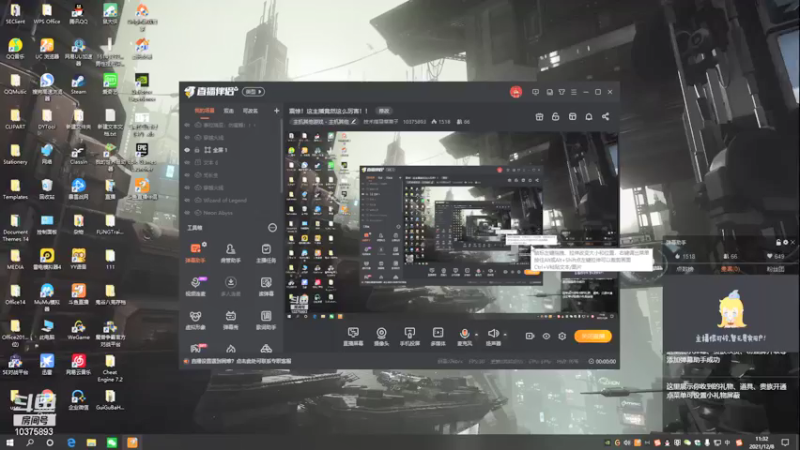Open Microsoft Edge from taskbar
Viewport: 800px width, 450px height.
(x=71, y=442)
